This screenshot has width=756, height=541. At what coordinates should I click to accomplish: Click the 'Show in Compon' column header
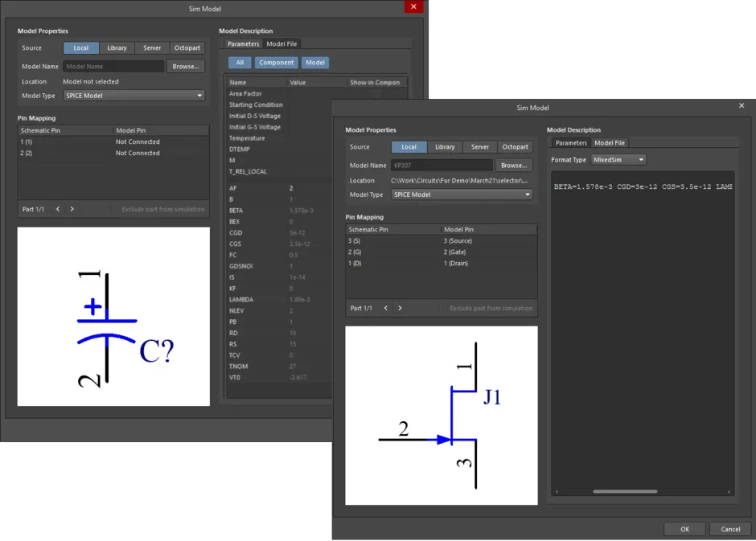pos(376,82)
